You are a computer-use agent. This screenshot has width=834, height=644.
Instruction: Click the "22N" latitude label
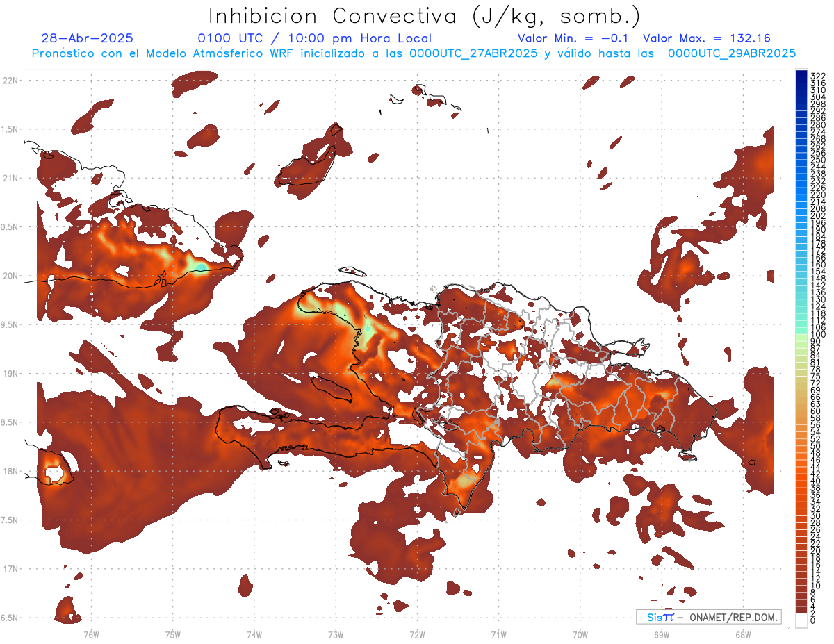coord(10,81)
